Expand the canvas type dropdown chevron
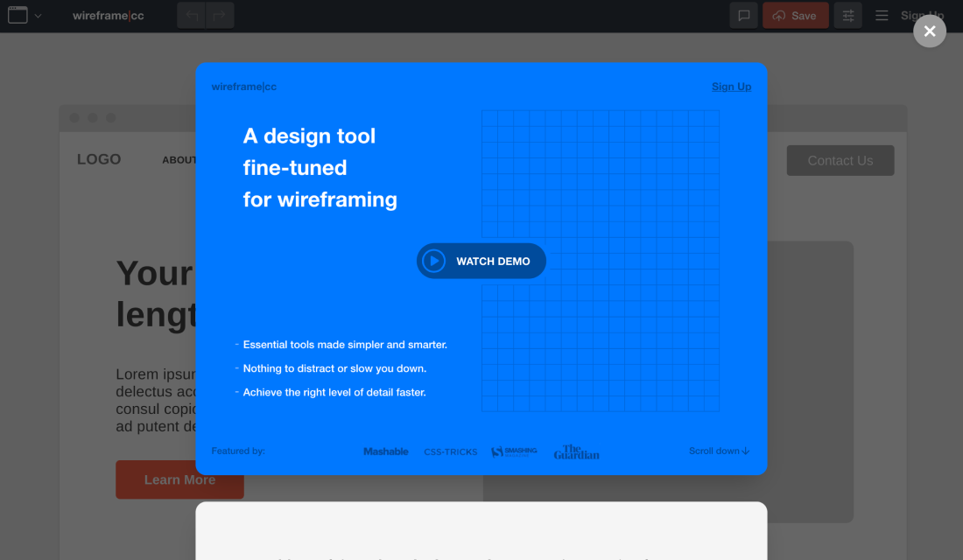963x560 pixels. coord(38,16)
